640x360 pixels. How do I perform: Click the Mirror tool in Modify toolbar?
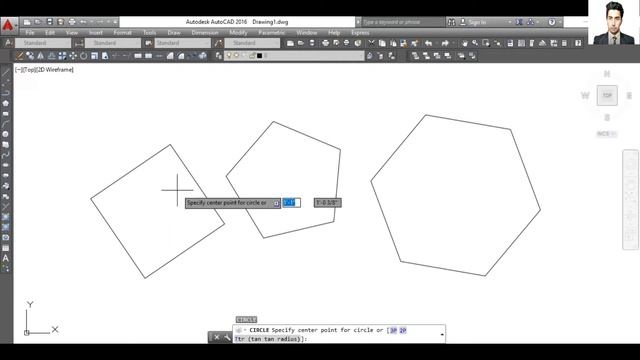point(40,56)
